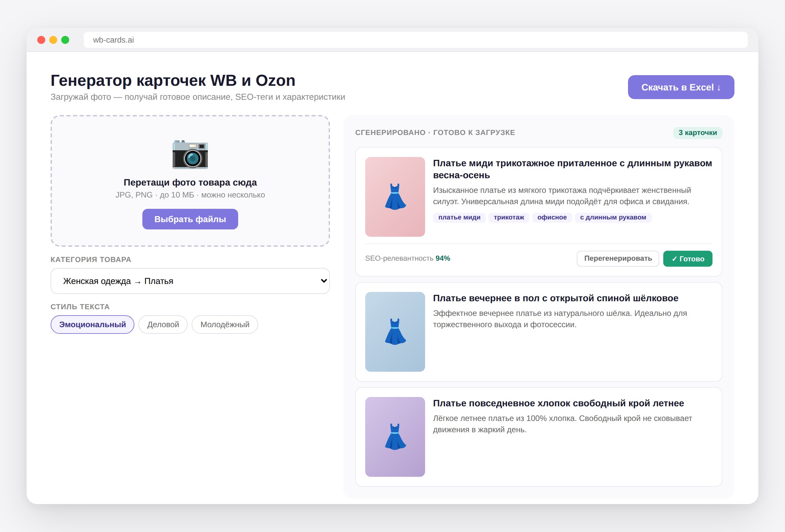The height and width of the screenshot is (532, 785).
Task: Click the wb-cards.ai address bar
Action: click(415, 40)
